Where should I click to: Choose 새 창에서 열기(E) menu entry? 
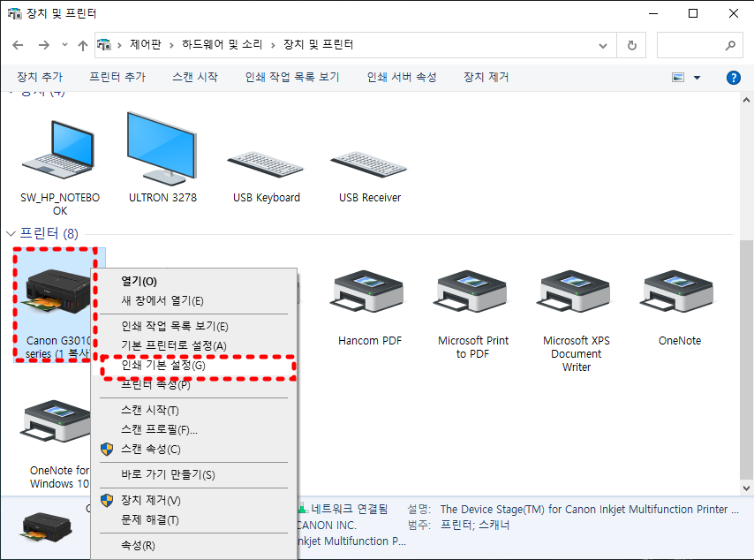(193, 300)
